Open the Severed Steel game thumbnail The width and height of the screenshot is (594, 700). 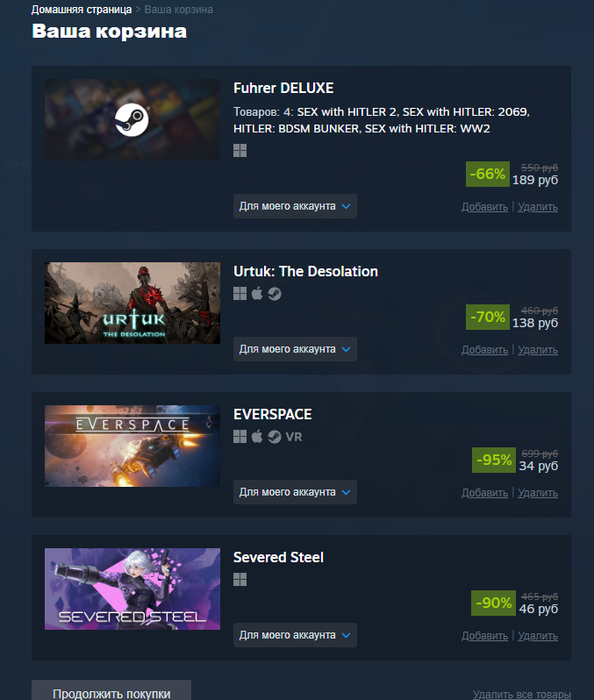coord(132,589)
